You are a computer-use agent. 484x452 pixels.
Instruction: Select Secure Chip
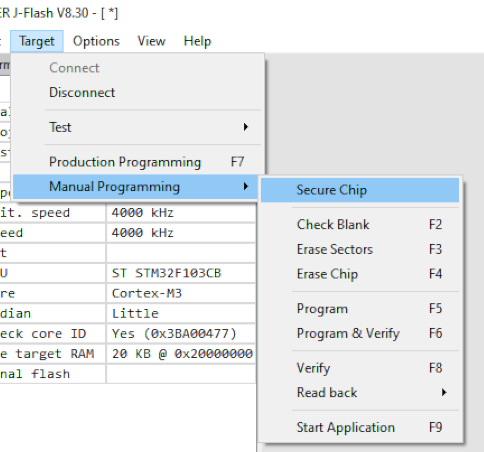360,190
